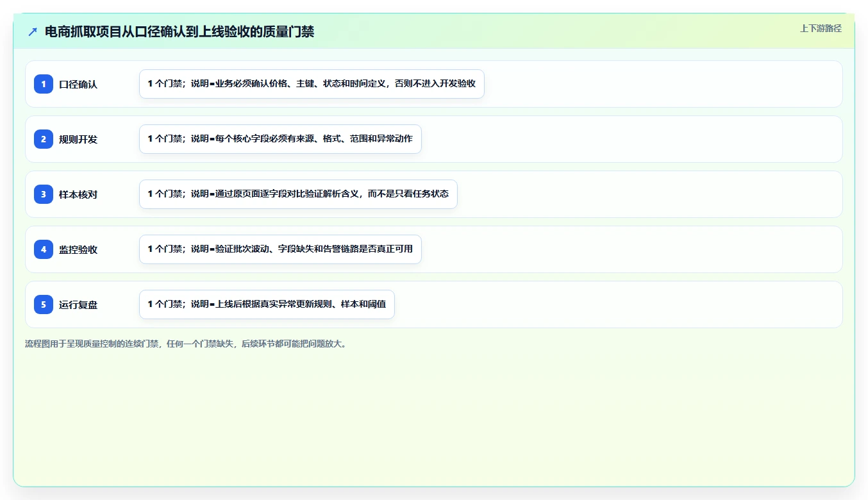Click the arrow icon beside the title
Image resolution: width=868 pixels, height=500 pixels.
click(x=33, y=31)
